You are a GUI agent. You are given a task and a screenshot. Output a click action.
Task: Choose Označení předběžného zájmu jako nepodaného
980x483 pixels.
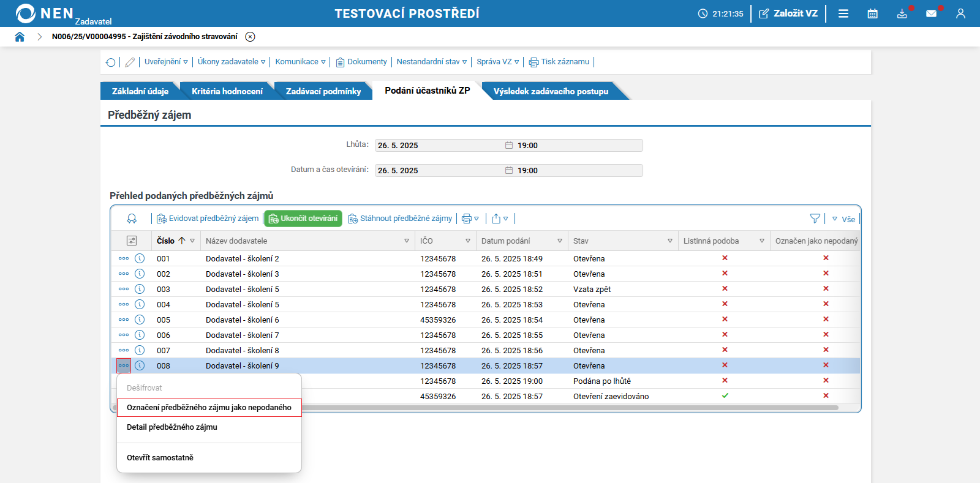(209, 408)
